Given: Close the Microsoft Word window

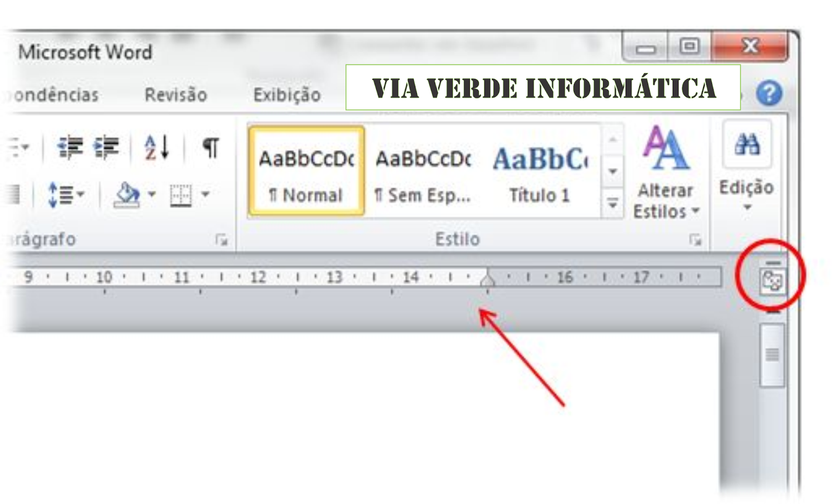Looking at the screenshot, I should [x=749, y=47].
